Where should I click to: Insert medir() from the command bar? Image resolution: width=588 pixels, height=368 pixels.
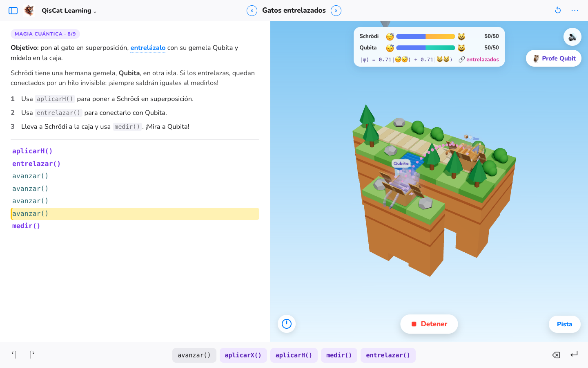(x=339, y=355)
